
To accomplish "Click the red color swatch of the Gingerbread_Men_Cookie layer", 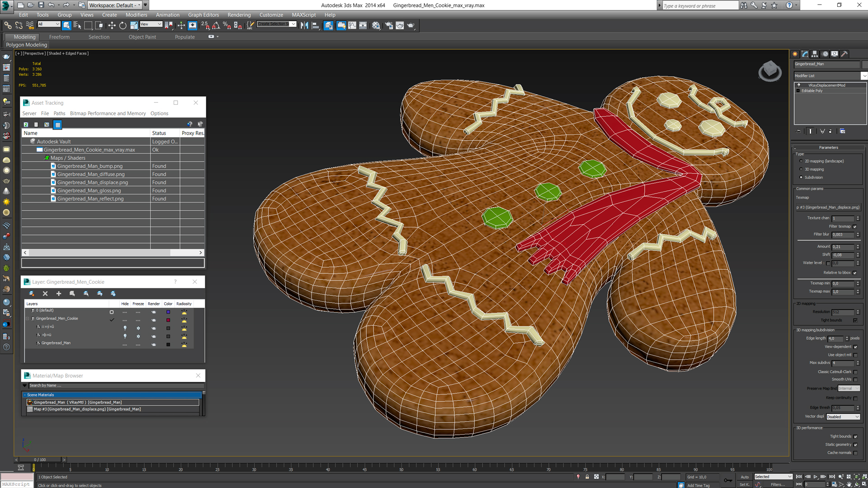I will (168, 320).
